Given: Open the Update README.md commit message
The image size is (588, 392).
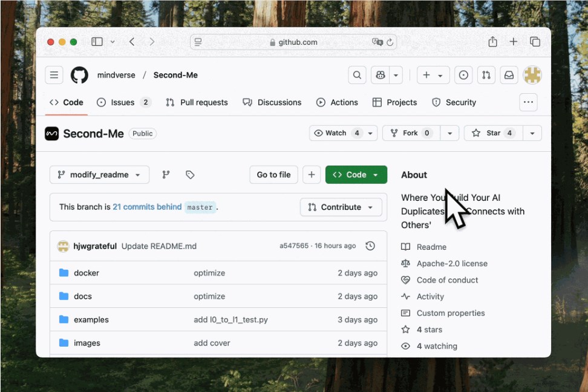Looking at the screenshot, I should coord(159,246).
